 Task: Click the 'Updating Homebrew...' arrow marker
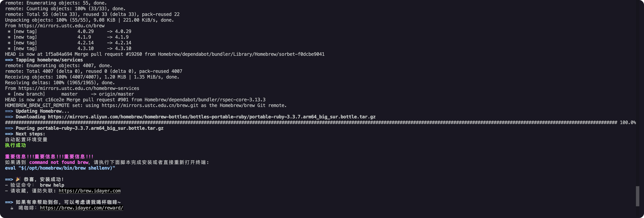[9, 111]
